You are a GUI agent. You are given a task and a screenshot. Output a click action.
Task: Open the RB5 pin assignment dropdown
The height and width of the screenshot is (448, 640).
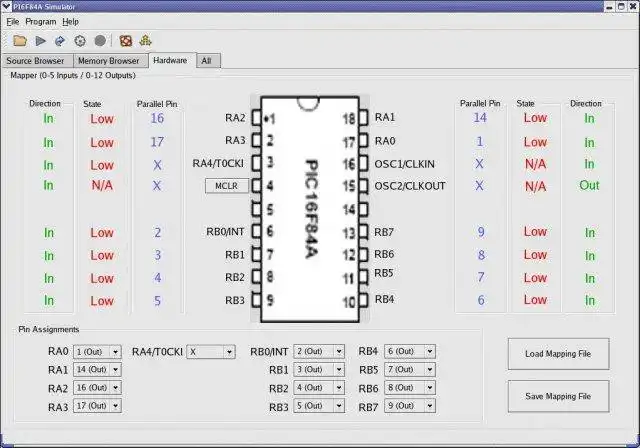pyautogui.click(x=410, y=370)
